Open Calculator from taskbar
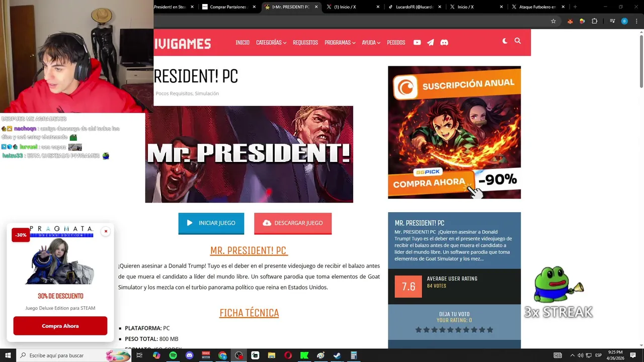The width and height of the screenshot is (644, 362). click(354, 355)
